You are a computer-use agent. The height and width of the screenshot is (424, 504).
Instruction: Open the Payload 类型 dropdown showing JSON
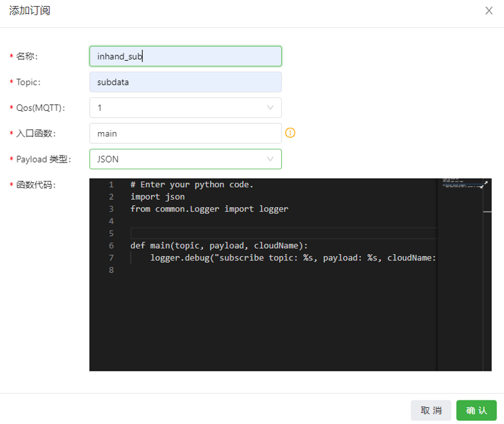[x=186, y=159]
